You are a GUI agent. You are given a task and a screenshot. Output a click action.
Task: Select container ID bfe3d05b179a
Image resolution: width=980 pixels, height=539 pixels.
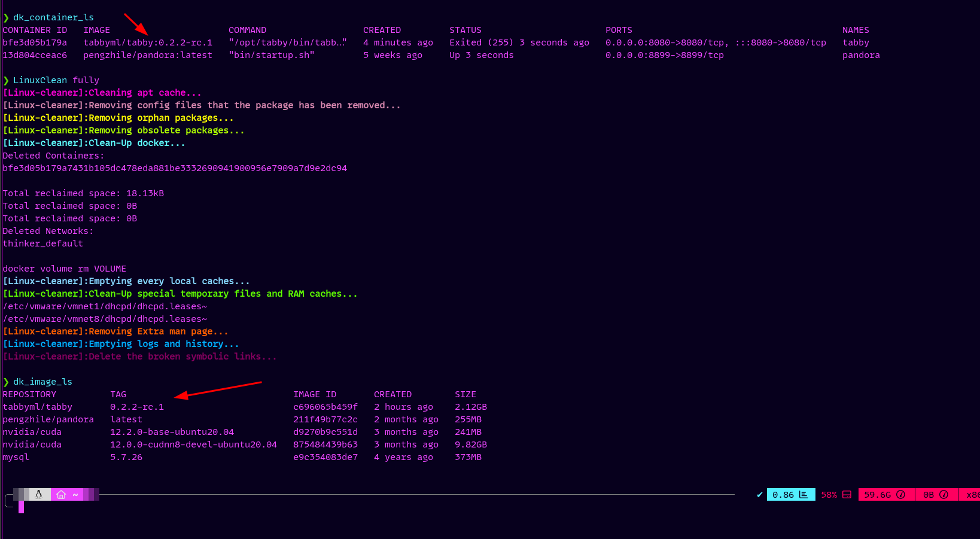[x=35, y=42]
